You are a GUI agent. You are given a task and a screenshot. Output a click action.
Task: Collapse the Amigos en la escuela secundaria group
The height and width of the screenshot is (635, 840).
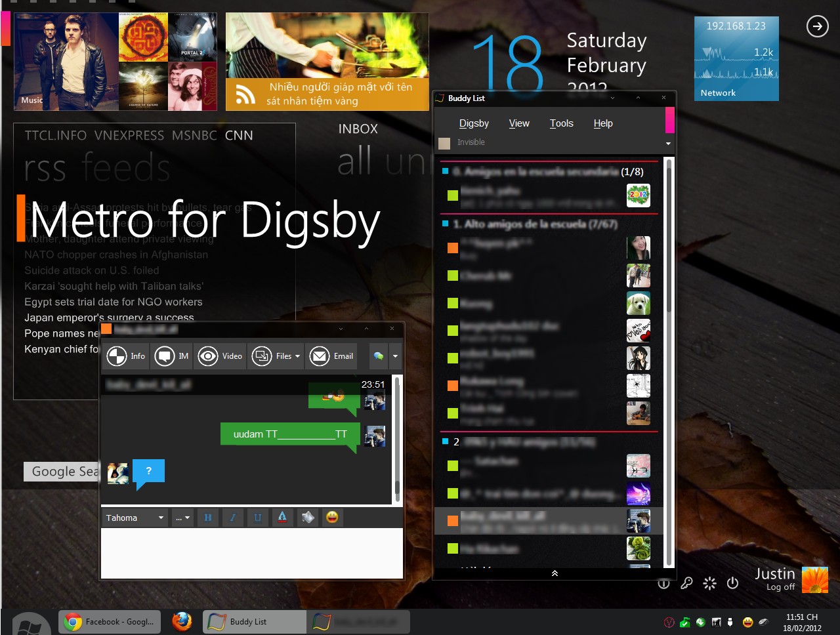[446, 171]
